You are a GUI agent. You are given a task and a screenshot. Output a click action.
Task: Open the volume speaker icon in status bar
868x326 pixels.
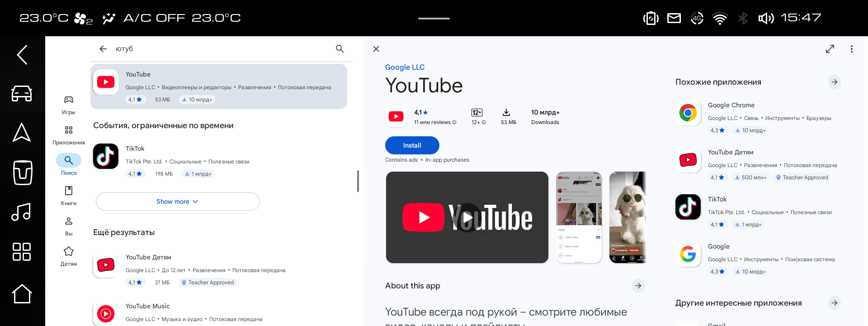pyautogui.click(x=766, y=18)
